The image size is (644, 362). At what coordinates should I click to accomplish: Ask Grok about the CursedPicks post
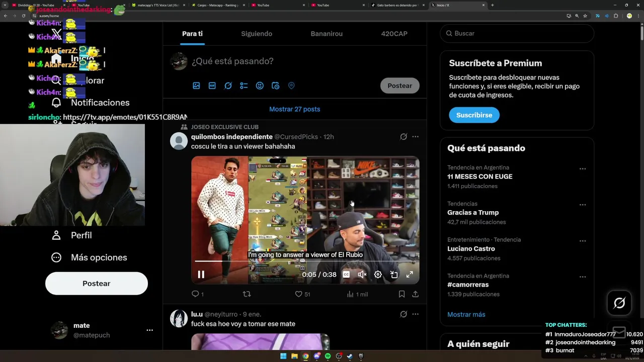tap(404, 137)
